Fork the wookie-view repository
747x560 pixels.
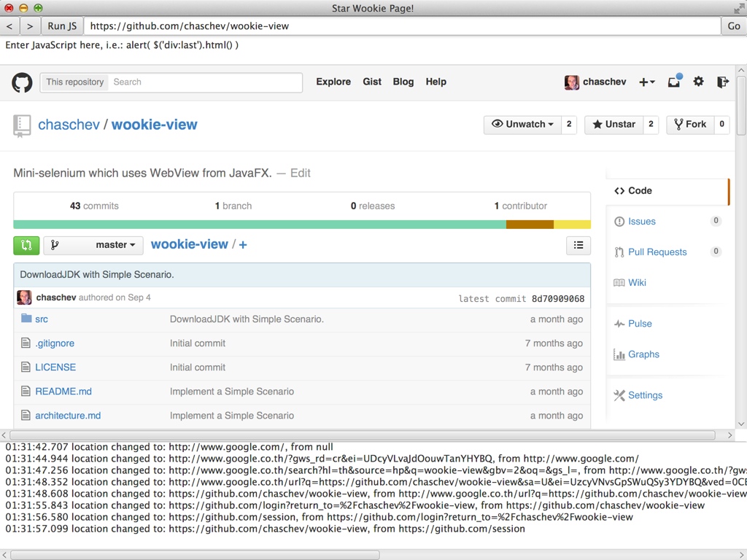point(690,125)
